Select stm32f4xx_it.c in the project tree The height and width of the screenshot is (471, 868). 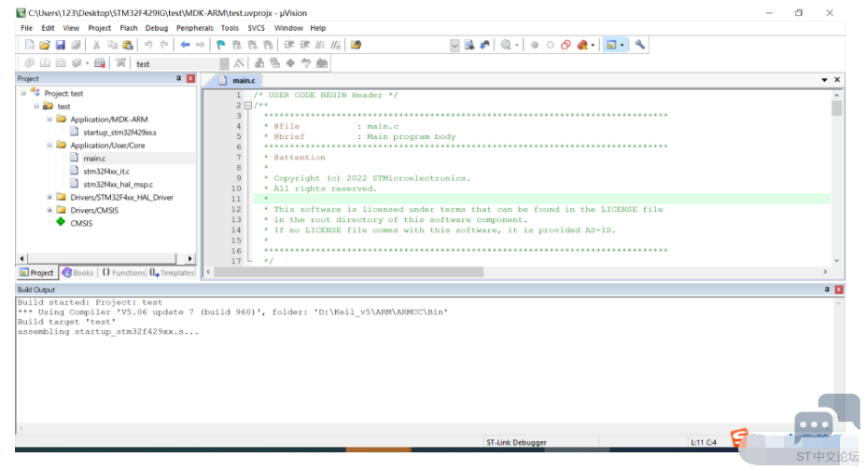pos(105,172)
